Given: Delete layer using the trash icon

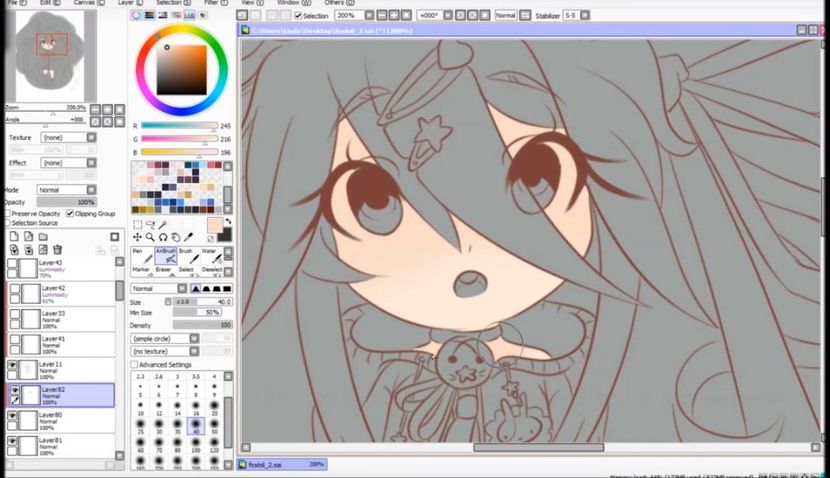Looking at the screenshot, I should click(x=57, y=249).
